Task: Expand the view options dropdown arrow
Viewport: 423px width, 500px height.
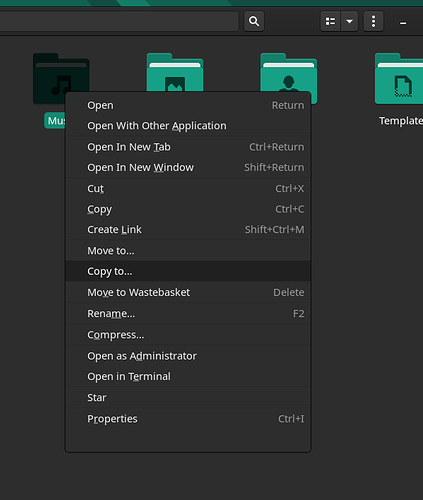Action: [349, 21]
